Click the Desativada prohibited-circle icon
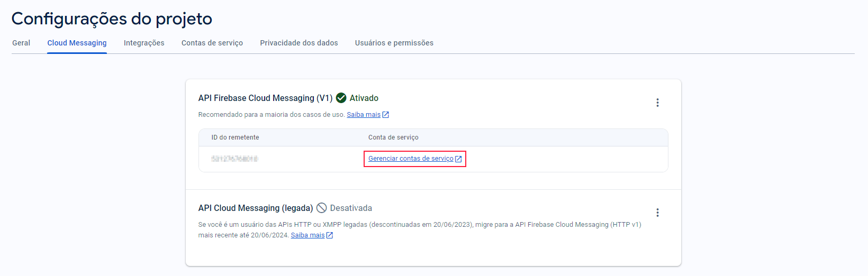Viewport: 868px width, 276px height. click(321, 208)
